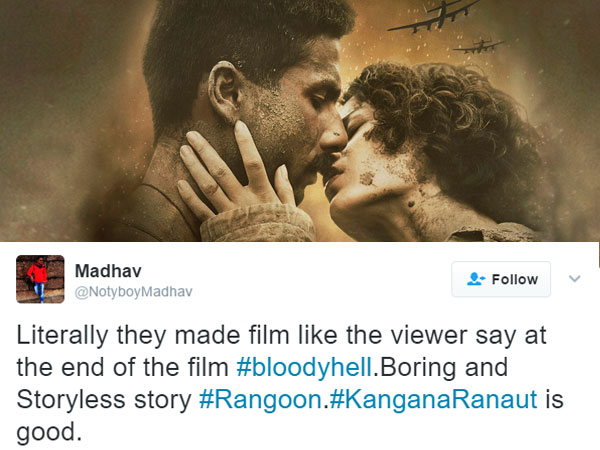The height and width of the screenshot is (450, 600).
Task: Click the add-person icon inside Follow
Action: pos(476,279)
